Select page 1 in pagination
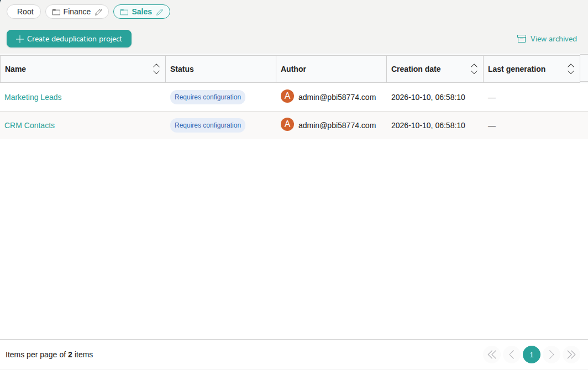 click(532, 355)
